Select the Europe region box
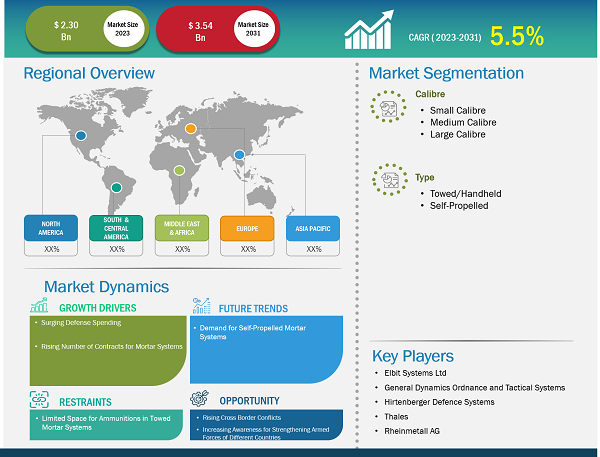This screenshot has height=457, width=600. 247,228
